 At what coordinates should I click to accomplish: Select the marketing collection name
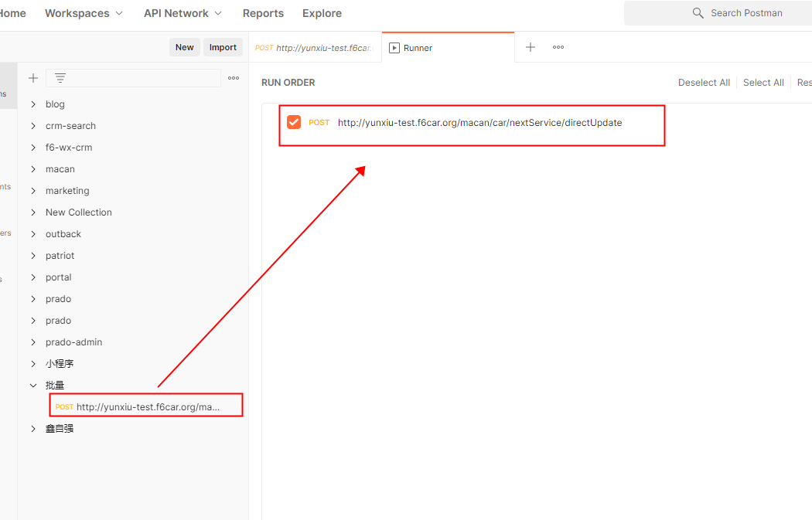(x=67, y=191)
